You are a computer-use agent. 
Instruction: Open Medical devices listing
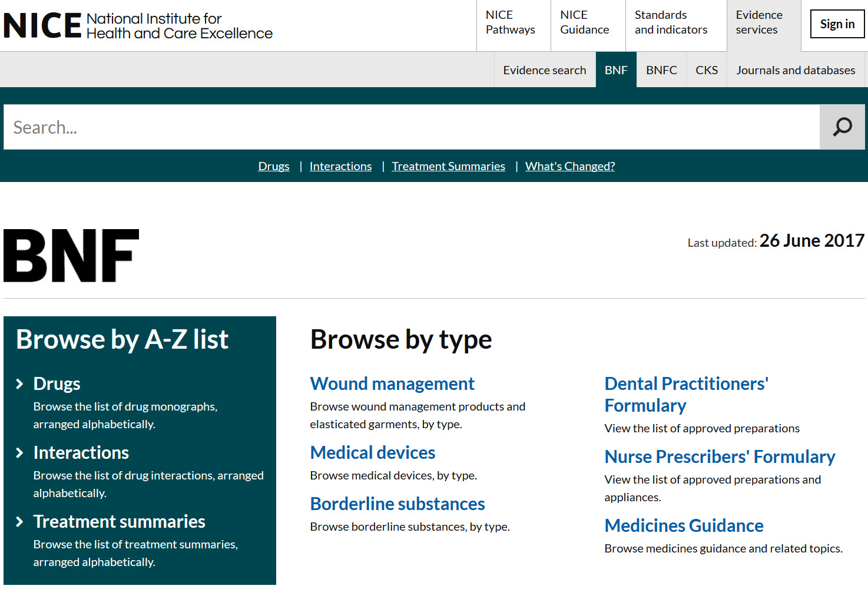372,452
